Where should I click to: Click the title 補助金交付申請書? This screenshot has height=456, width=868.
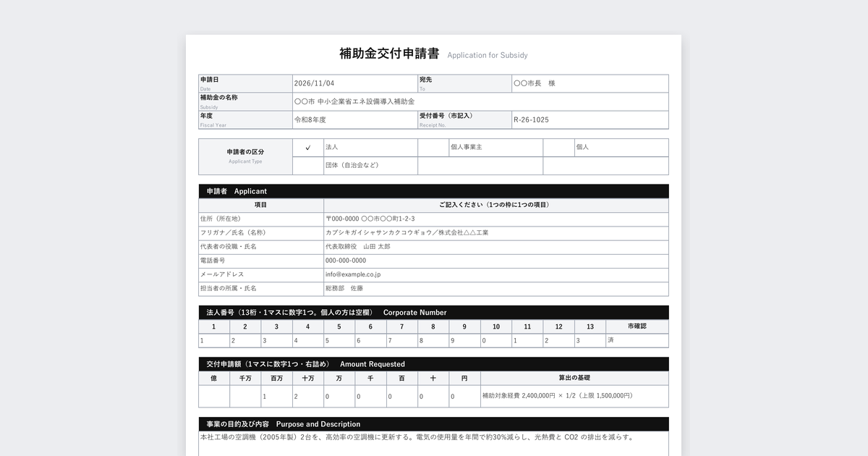click(389, 54)
